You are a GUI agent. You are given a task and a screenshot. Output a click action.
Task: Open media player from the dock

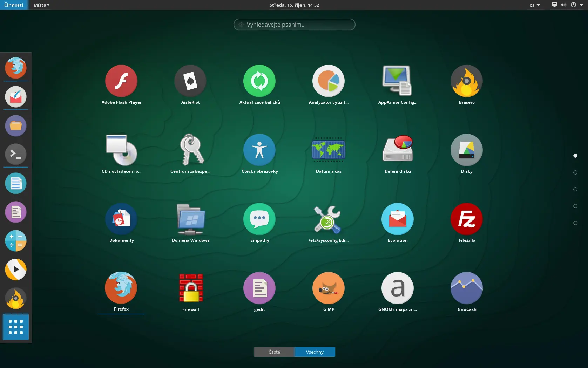pyautogui.click(x=16, y=270)
